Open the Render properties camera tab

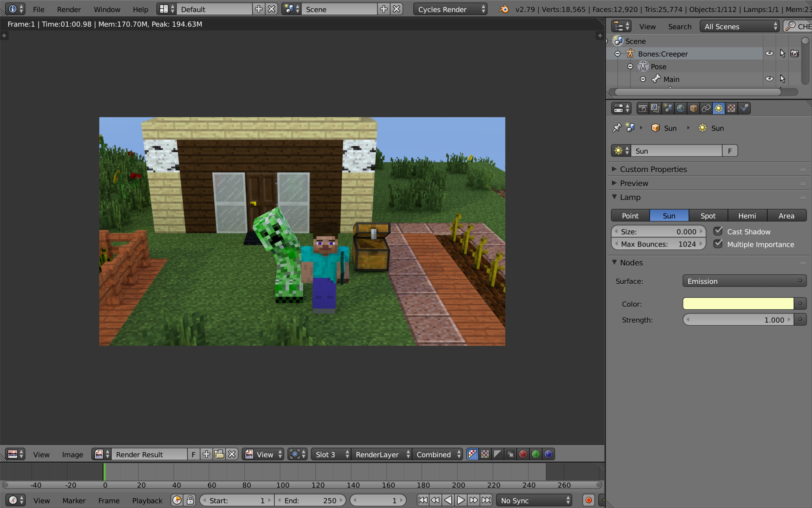click(642, 109)
